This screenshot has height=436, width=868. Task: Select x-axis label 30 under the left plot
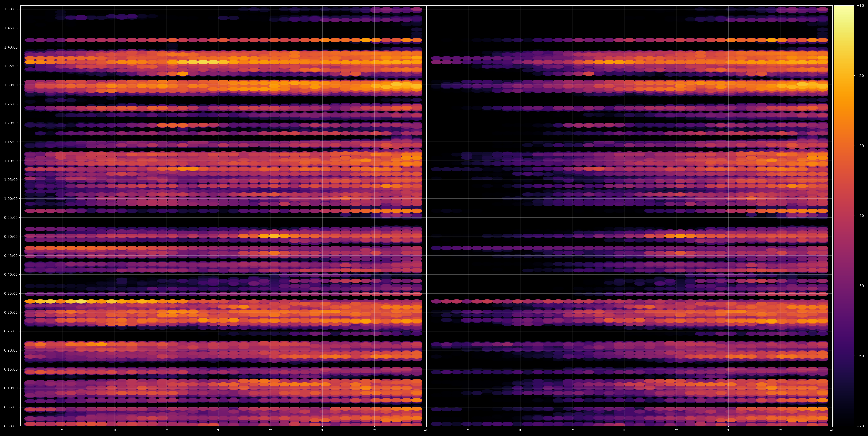(x=322, y=430)
